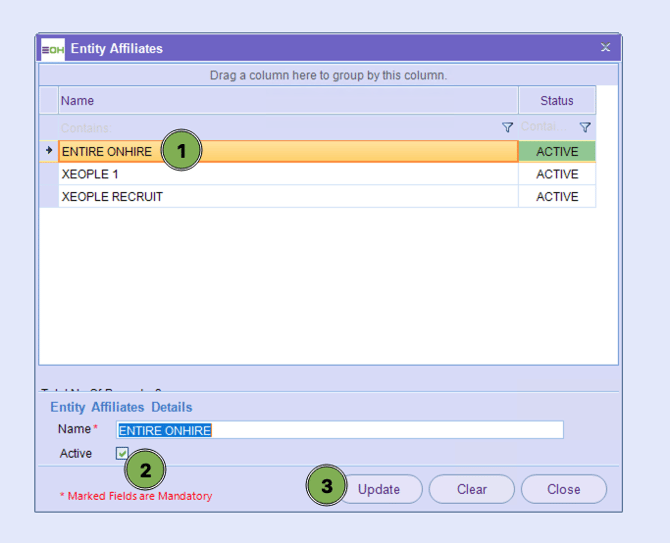This screenshot has height=543, width=670.
Task: Click the Name text field in details
Action: coord(340,430)
